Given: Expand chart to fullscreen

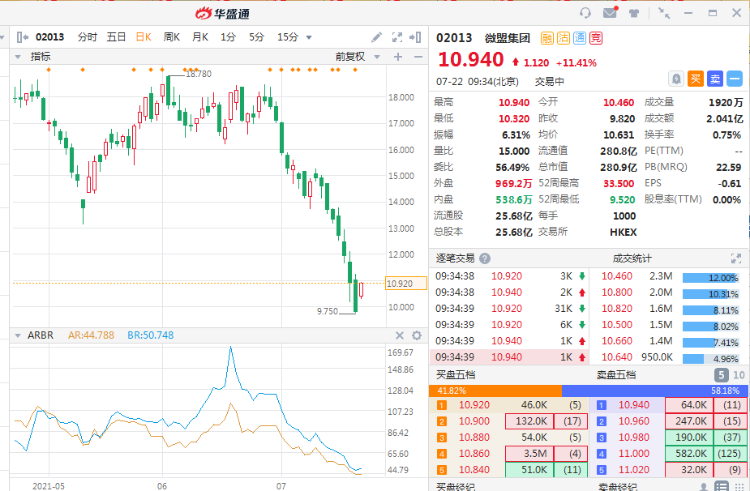Looking at the screenshot, I should 397,37.
